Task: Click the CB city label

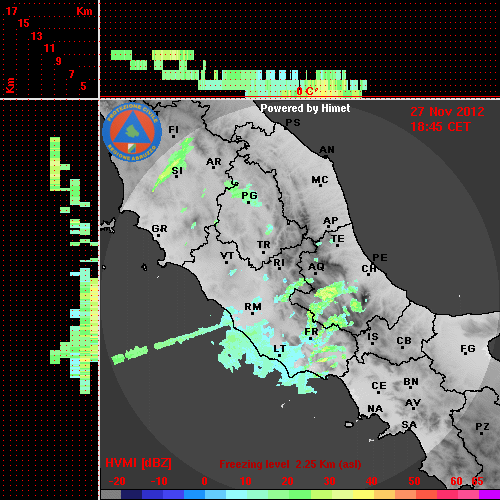Action: 404,341
